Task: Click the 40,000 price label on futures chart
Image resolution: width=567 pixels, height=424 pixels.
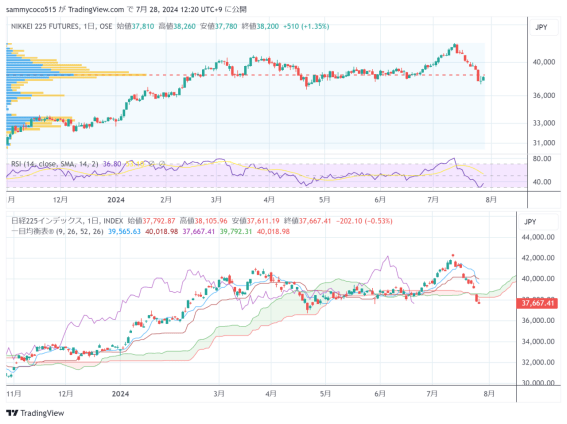Action: point(543,62)
